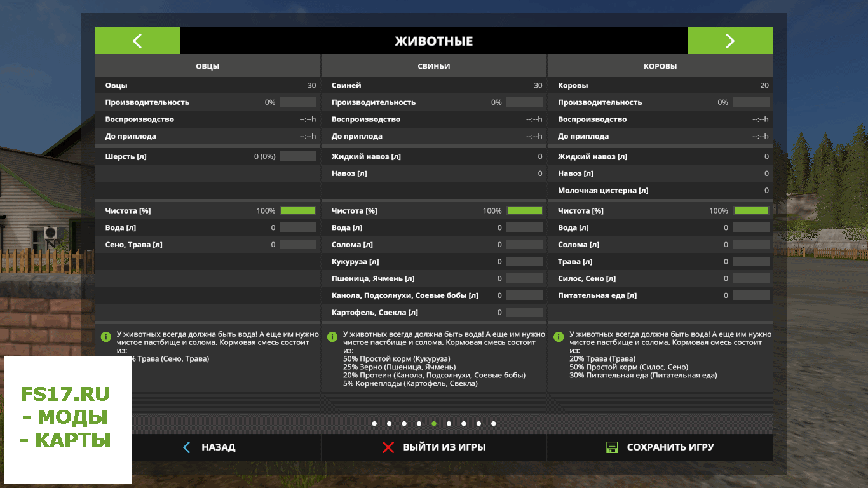This screenshot has width=868, height=488.
Task: Click pigs Производительность progress bar
Action: [525, 102]
